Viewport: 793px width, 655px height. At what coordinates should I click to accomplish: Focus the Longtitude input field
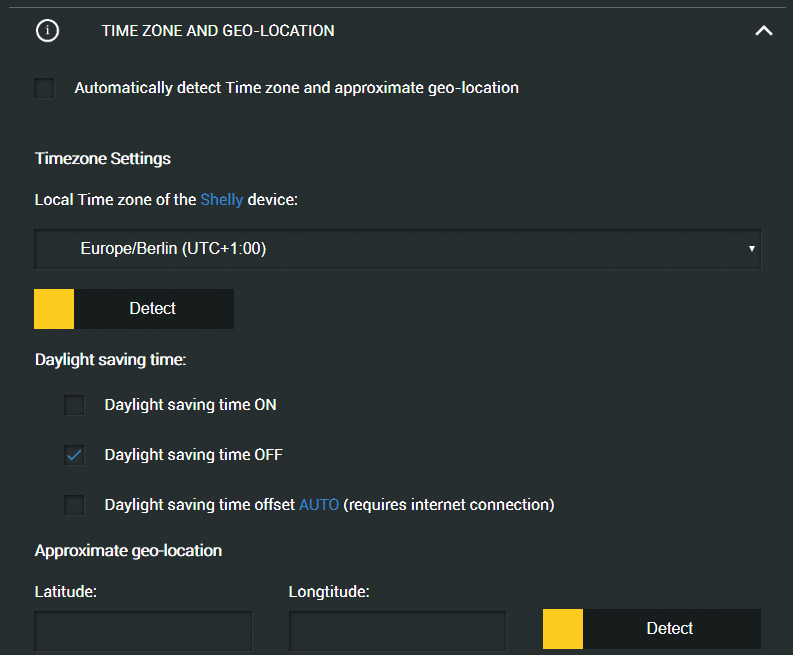[398, 631]
